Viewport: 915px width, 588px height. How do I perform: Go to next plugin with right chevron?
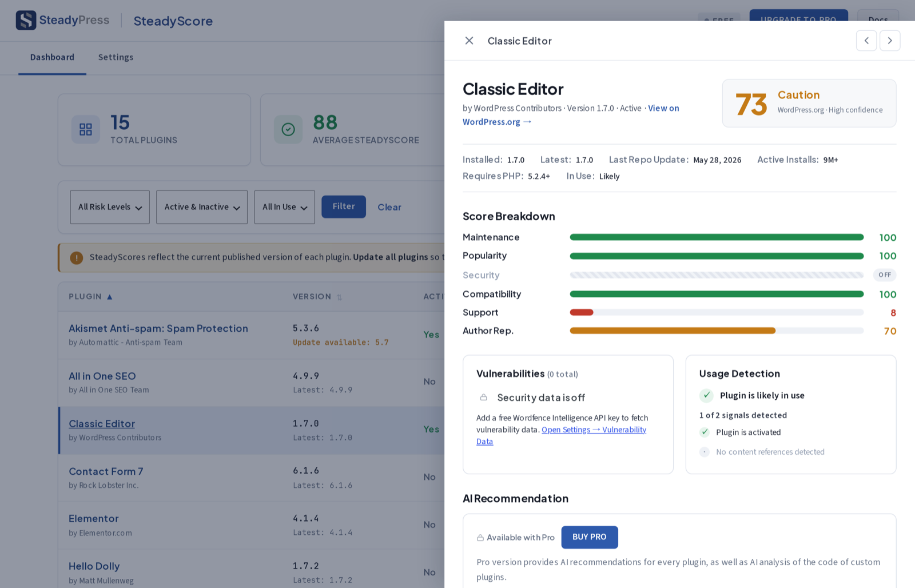pyautogui.click(x=890, y=41)
